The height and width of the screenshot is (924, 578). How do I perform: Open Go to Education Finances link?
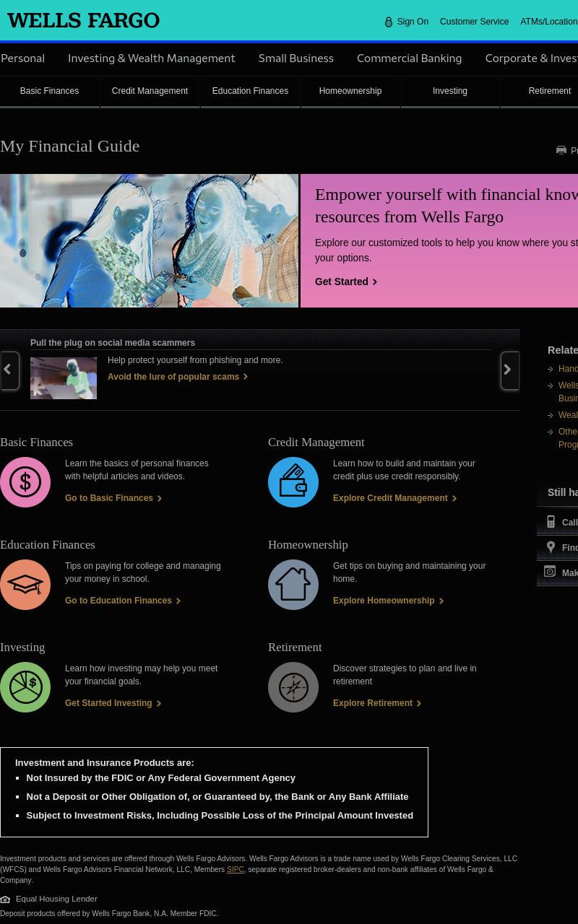123,601
